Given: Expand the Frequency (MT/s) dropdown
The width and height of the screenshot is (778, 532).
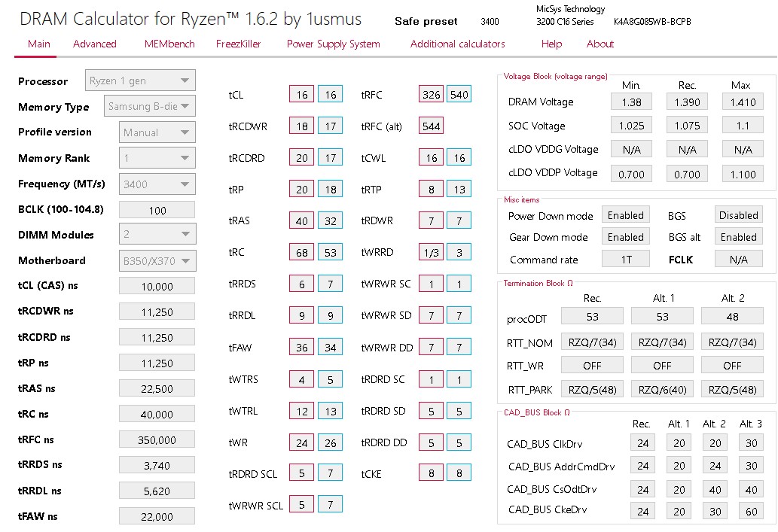Looking at the screenshot, I should point(157,184).
